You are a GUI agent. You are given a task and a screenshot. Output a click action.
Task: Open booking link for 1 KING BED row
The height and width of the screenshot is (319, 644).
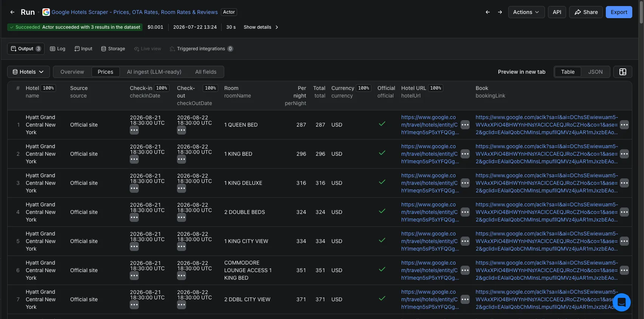pyautogui.click(x=547, y=154)
